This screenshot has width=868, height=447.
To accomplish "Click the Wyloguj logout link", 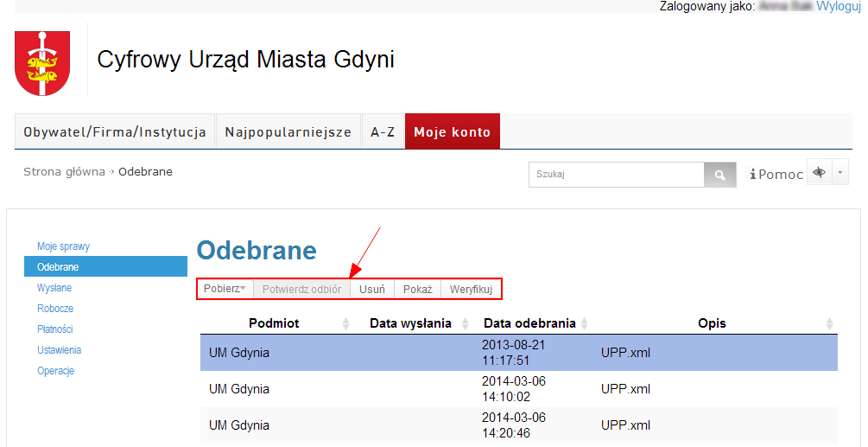I will coord(839,6).
